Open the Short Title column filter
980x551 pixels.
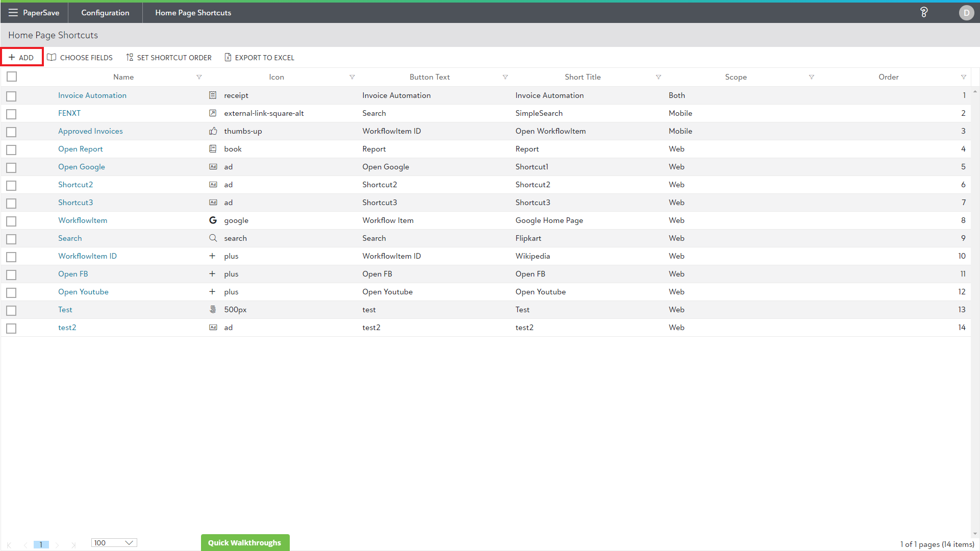[658, 77]
